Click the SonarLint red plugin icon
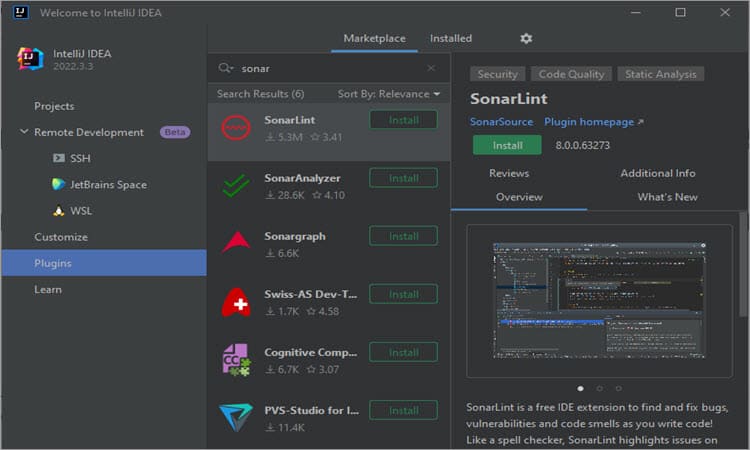Image resolution: width=750 pixels, height=450 pixels. [x=236, y=128]
